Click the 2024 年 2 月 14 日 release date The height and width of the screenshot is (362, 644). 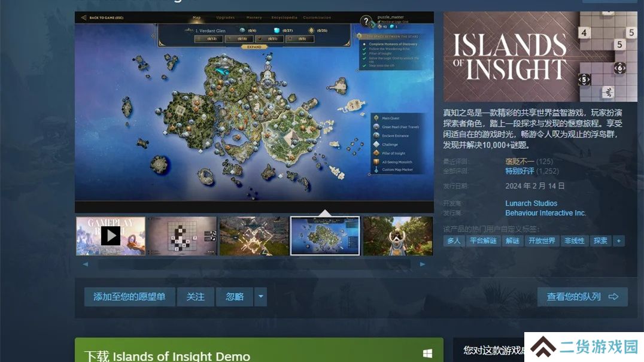coord(534,186)
